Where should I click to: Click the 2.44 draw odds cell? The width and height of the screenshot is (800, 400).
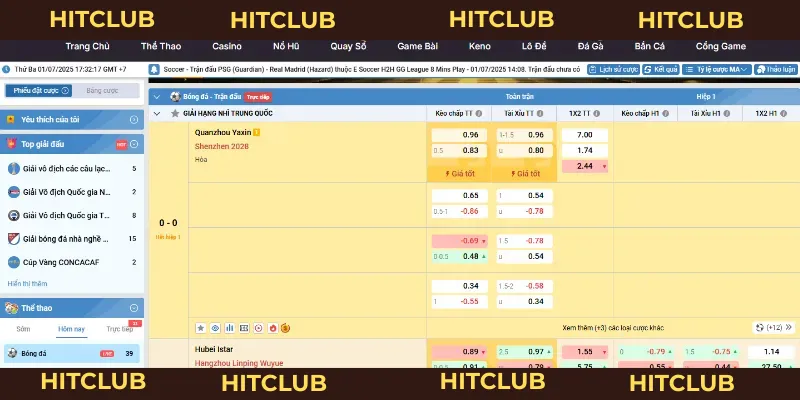(585, 166)
